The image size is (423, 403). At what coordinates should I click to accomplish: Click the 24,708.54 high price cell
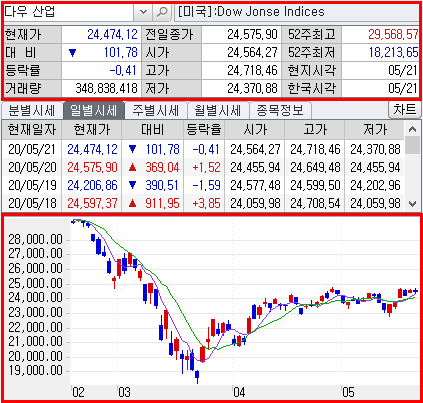click(315, 203)
